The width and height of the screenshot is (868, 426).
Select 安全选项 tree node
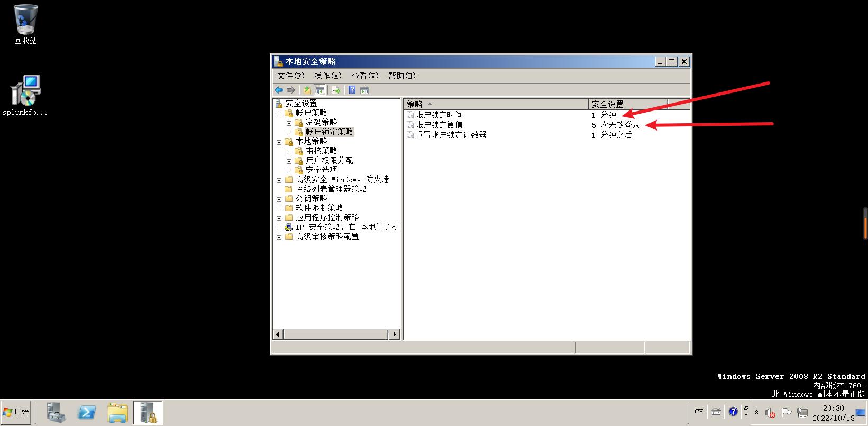tap(321, 170)
